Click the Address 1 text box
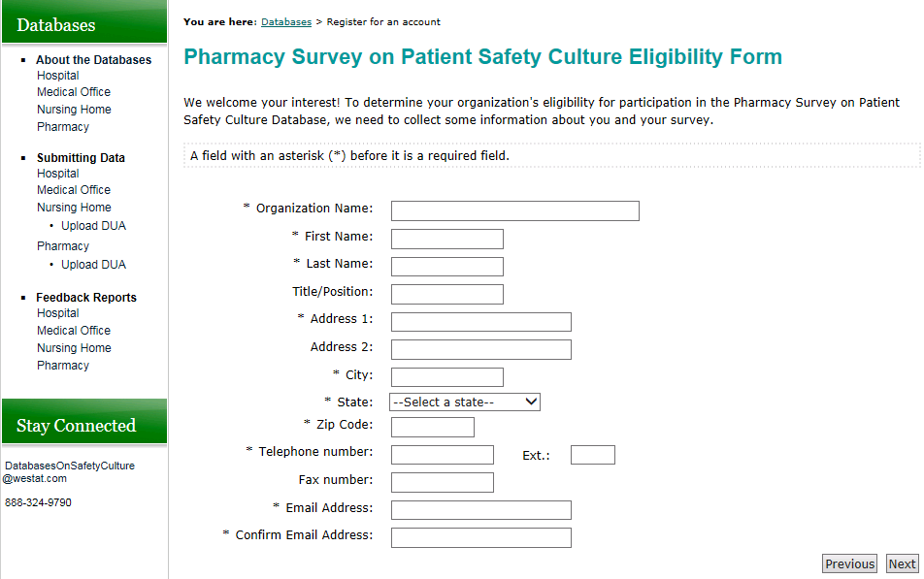 tap(480, 322)
